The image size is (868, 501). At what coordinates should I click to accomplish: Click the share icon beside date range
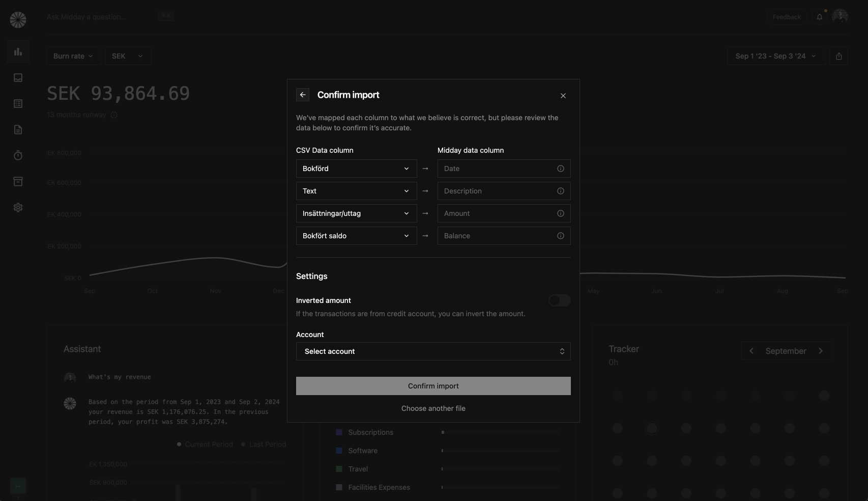(x=838, y=56)
